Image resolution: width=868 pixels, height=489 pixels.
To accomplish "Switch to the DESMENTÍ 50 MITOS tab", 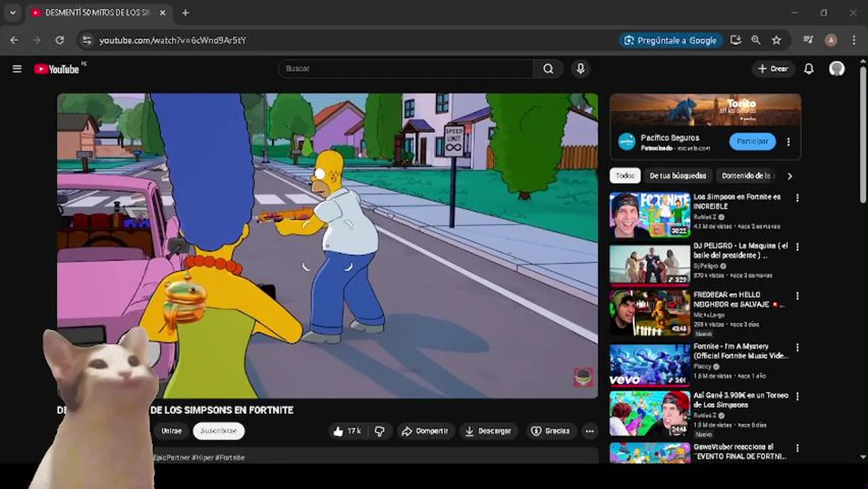I will tap(98, 13).
